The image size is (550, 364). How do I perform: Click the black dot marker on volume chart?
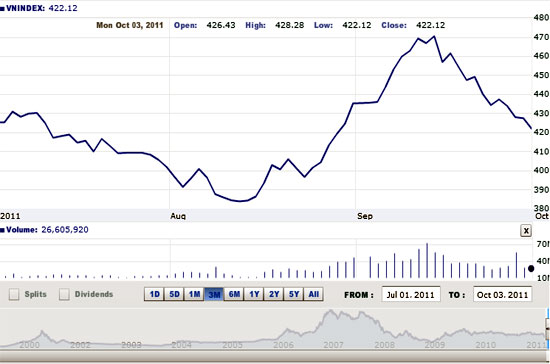point(531,269)
